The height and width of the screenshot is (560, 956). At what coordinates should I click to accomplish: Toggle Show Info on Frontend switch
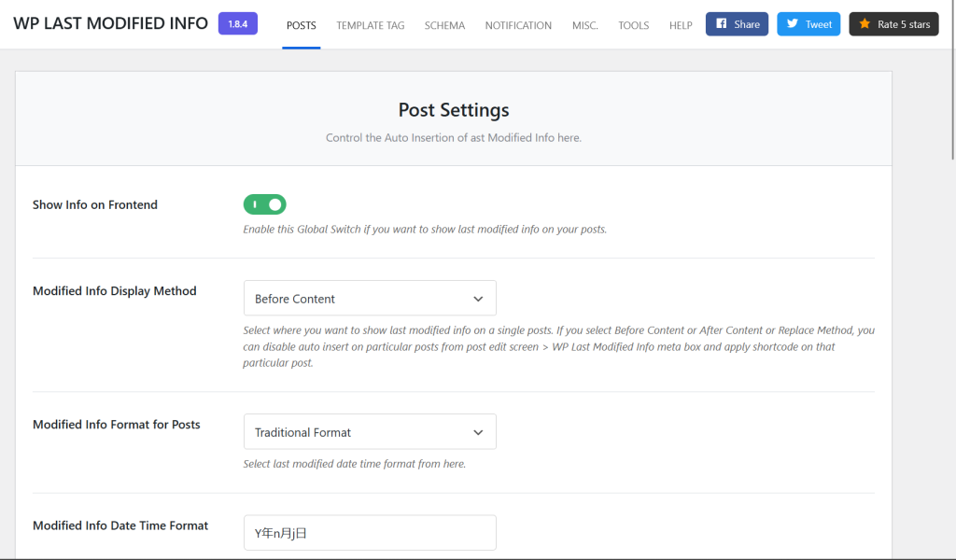click(x=264, y=204)
